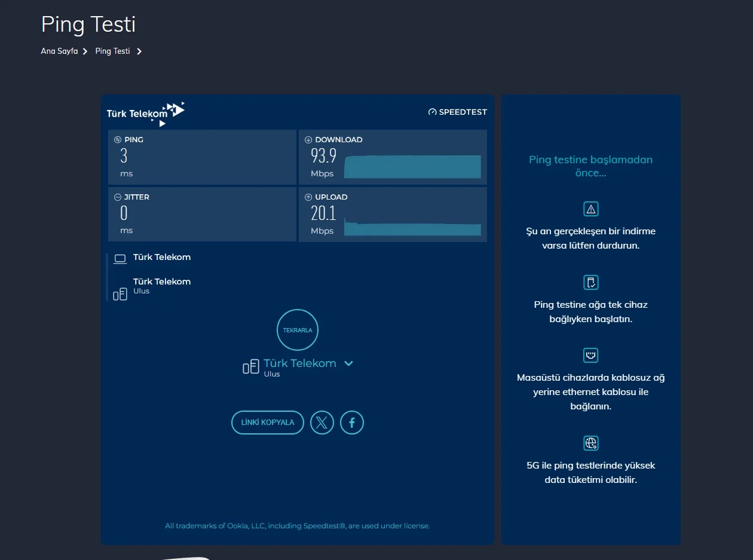Click '5G ile ping testlerinde' tip text

[590, 472]
